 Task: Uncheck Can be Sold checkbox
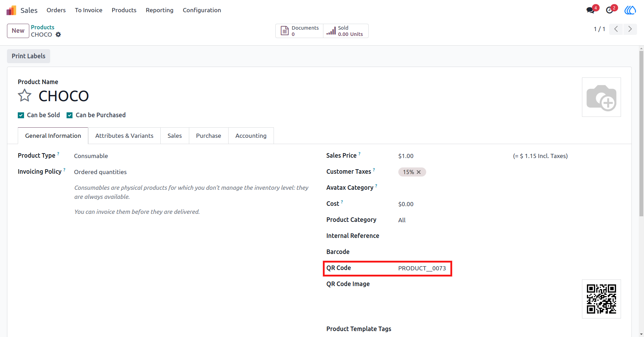click(x=21, y=115)
